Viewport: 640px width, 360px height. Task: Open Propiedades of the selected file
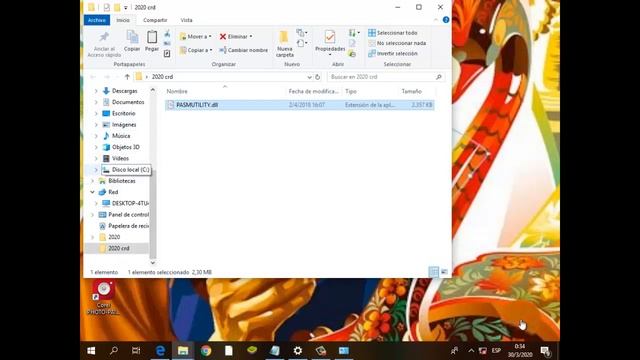tap(330, 41)
